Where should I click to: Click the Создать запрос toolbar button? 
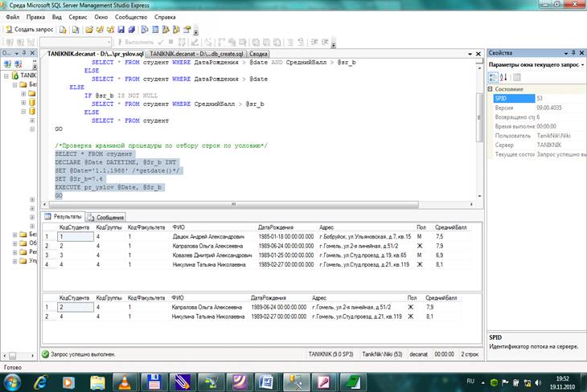(x=28, y=30)
